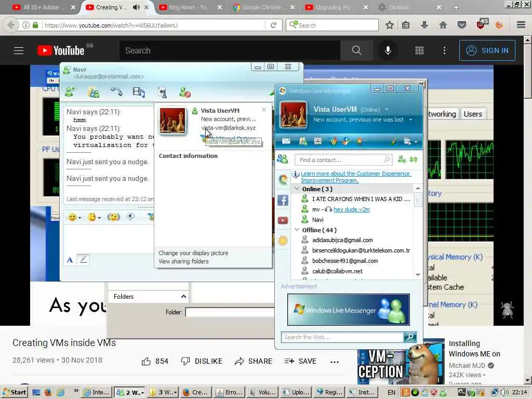
Task: Open the YouTube apps grid icon
Action: pos(419,50)
